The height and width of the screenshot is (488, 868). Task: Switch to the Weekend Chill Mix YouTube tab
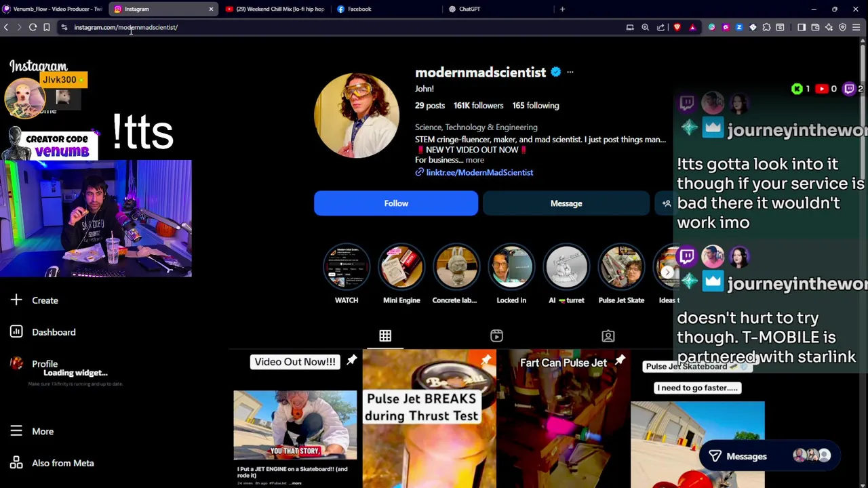pyautogui.click(x=275, y=9)
